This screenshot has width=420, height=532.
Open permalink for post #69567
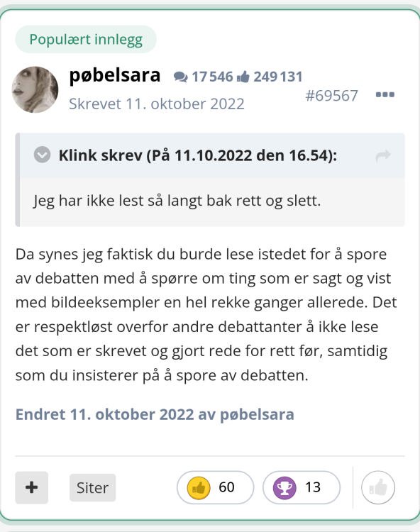coord(331,96)
